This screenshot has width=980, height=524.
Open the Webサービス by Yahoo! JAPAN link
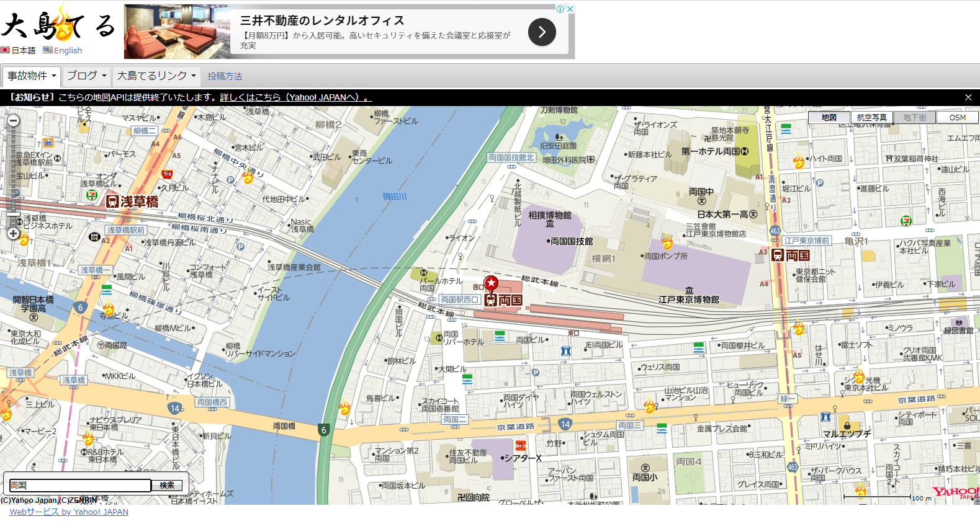69,512
